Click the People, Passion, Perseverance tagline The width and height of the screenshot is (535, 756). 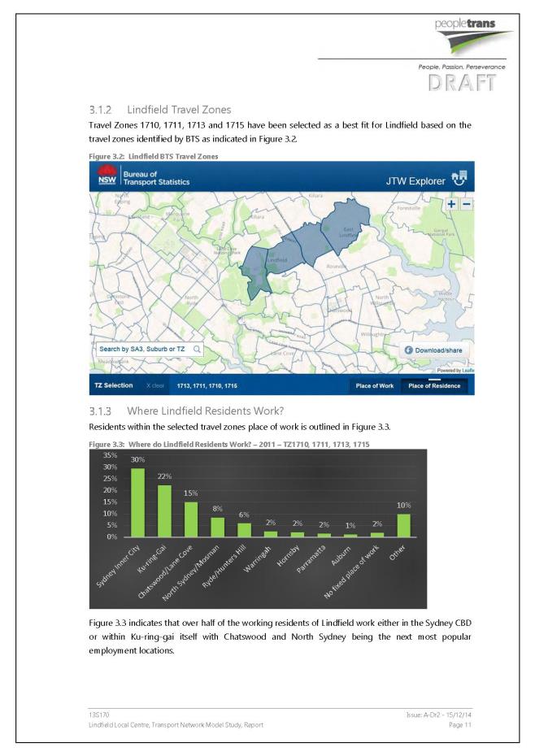point(462,67)
